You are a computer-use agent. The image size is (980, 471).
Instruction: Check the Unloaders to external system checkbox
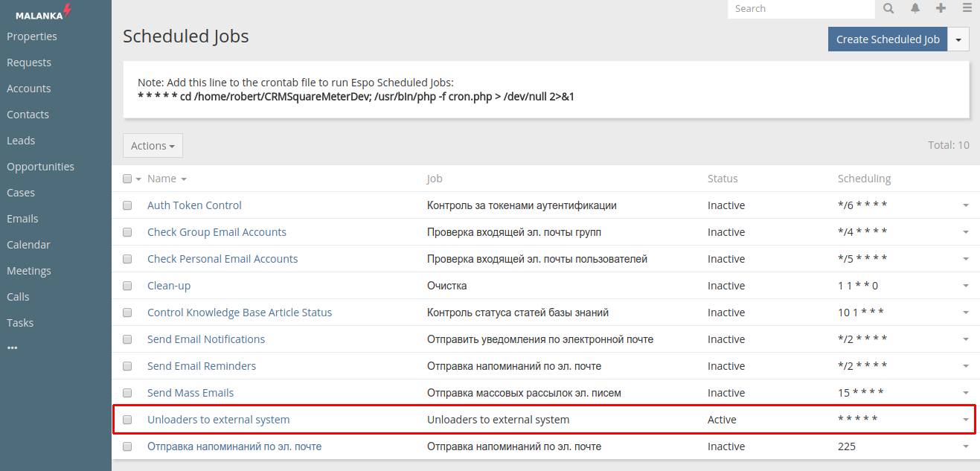(127, 420)
